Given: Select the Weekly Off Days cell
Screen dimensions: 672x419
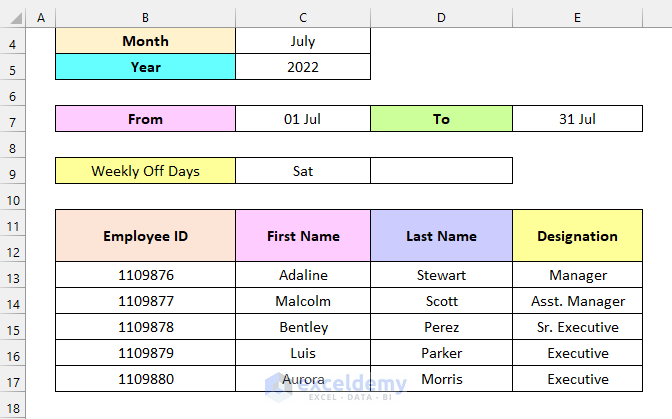Looking at the screenshot, I should coord(145,171).
